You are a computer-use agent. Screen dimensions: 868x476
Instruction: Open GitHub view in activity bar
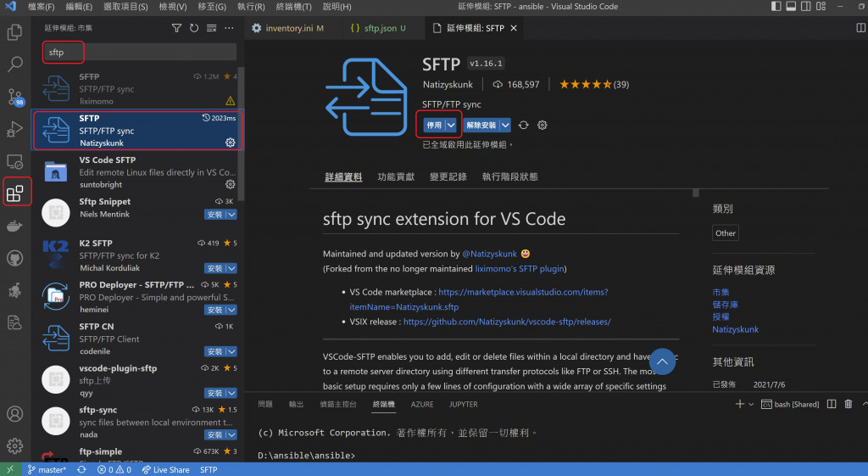point(15,258)
